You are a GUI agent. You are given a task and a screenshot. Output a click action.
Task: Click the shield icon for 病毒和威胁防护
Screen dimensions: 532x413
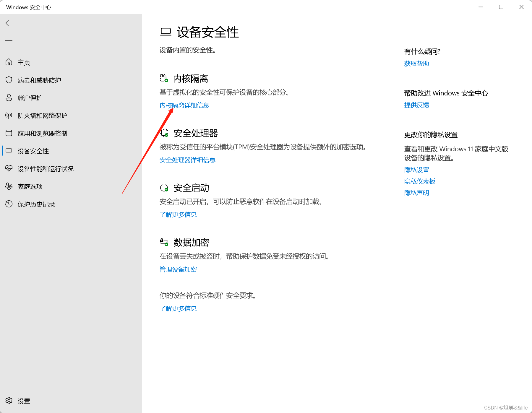coord(9,80)
